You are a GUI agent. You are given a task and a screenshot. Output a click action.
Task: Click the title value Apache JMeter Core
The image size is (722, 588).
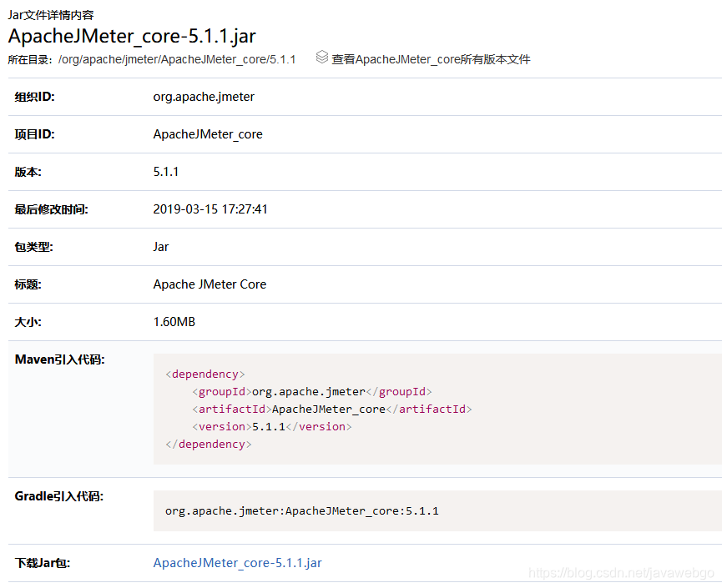coord(210,284)
